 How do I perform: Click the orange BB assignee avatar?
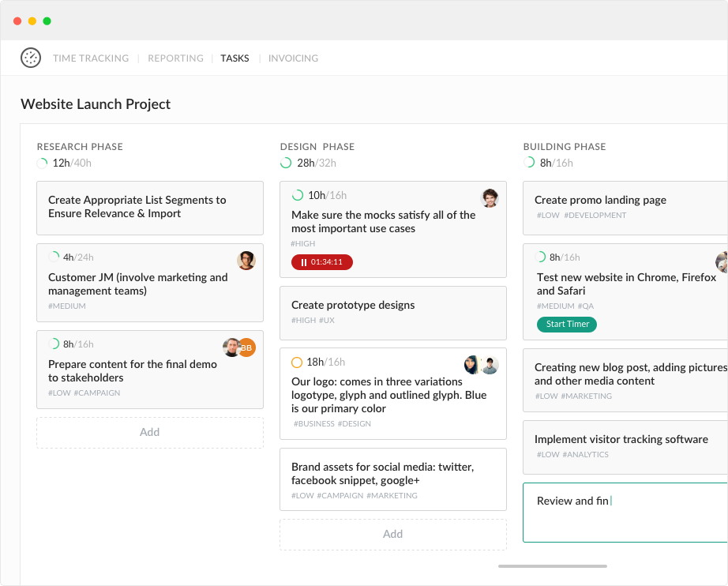(x=247, y=347)
